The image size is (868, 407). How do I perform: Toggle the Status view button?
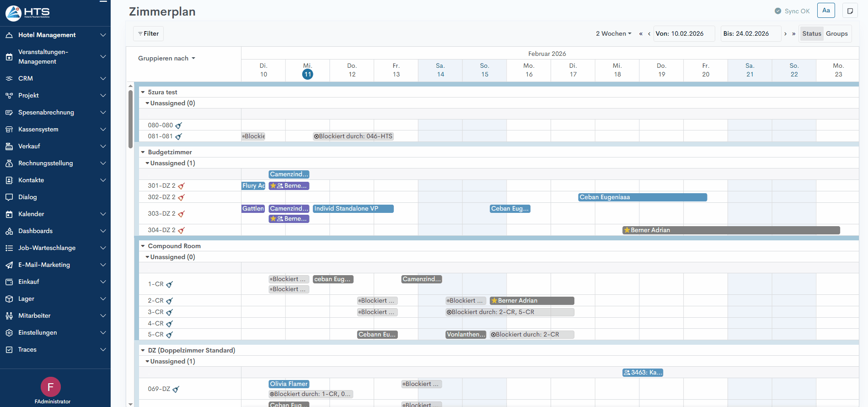[x=811, y=34]
